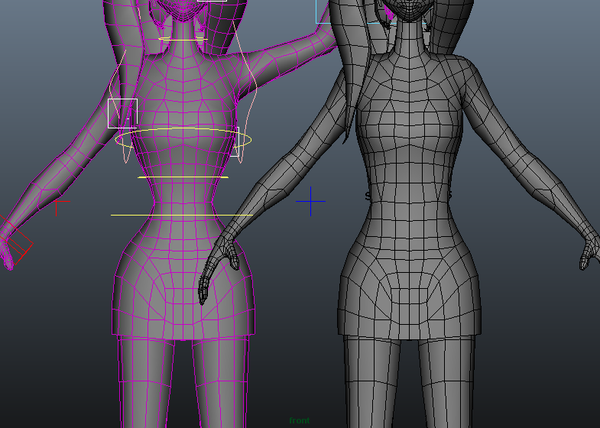Pick the pink curve on the magenta character's left side
The image size is (600, 428).
(x=119, y=107)
